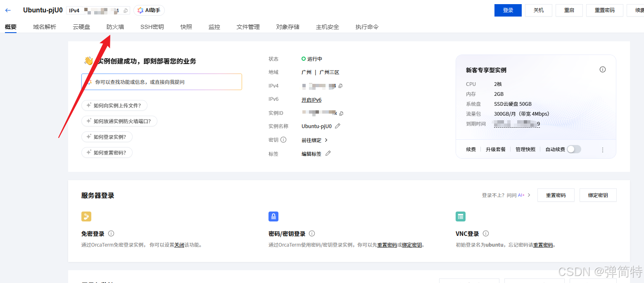The image size is (644, 283).
Task: Open the 云硬盘 tab
Action: [81, 27]
